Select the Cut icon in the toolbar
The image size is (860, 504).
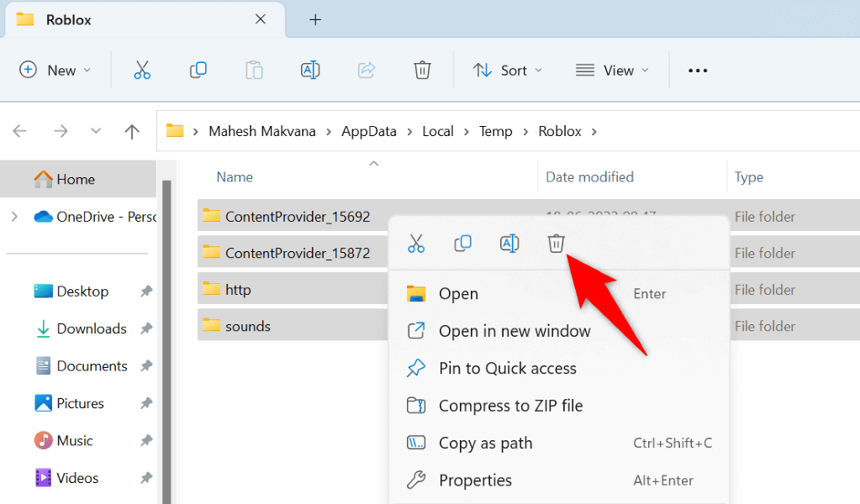141,70
